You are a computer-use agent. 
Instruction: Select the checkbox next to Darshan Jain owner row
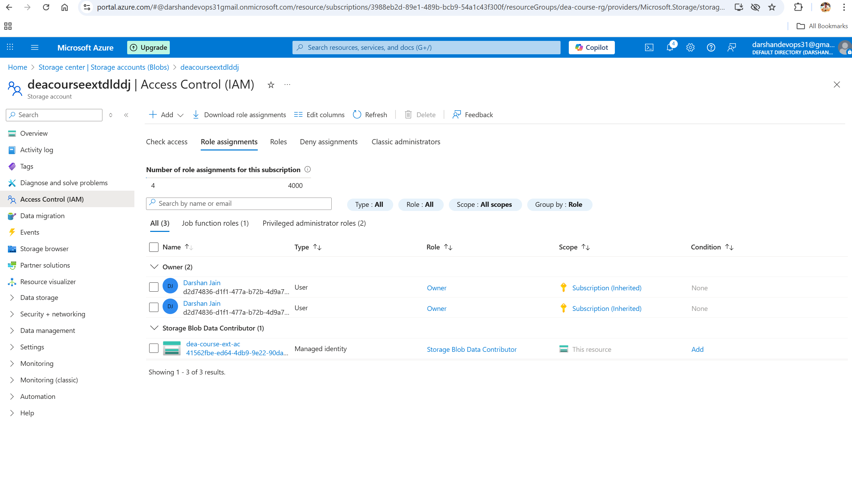[x=154, y=287]
